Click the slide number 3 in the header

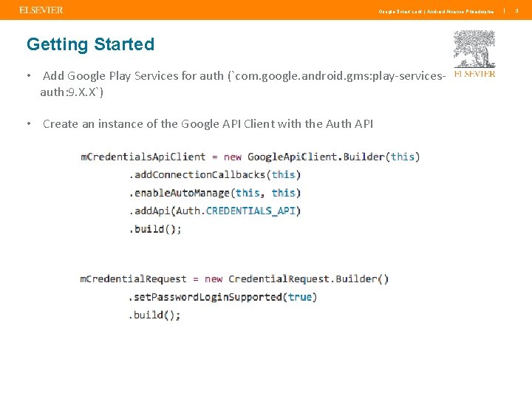coord(516,11)
